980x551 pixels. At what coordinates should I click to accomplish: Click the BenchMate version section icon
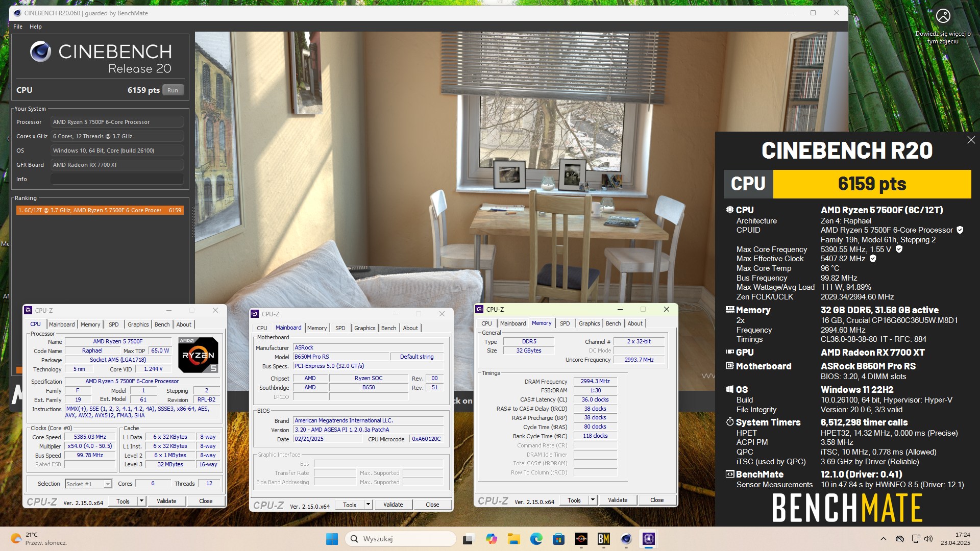[730, 474]
